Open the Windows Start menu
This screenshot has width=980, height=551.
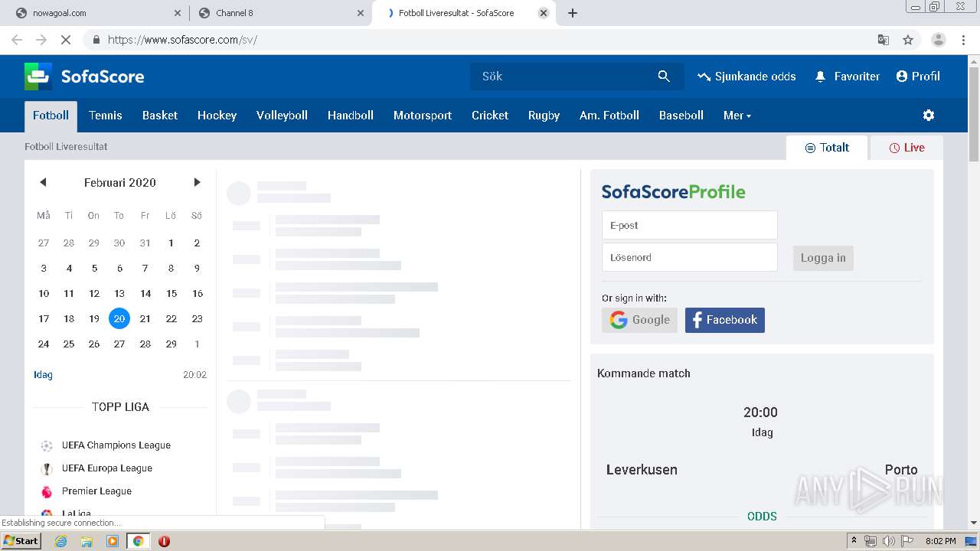pyautogui.click(x=21, y=541)
